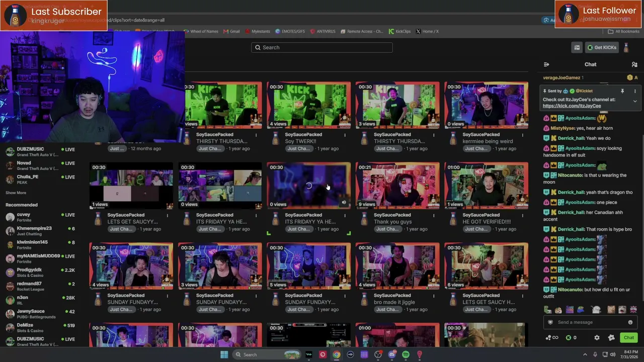Open the network icon in system tray
This screenshot has height=362, width=644.
(x=605, y=354)
